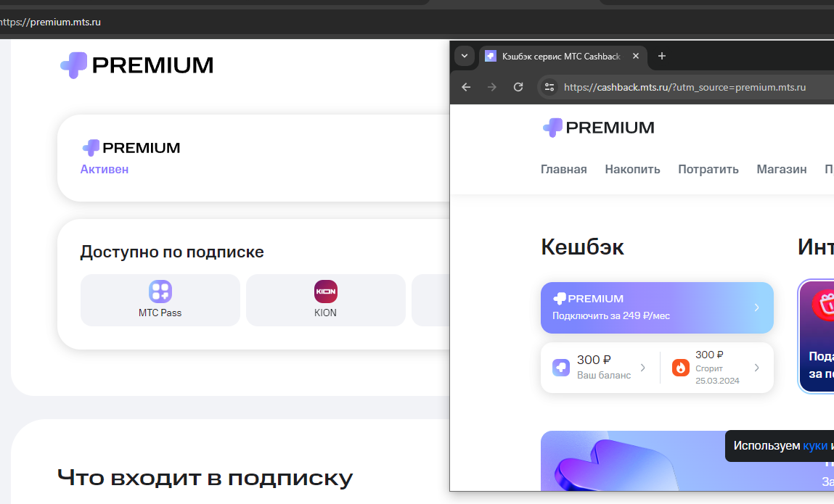
Task: Open the Магазин menu item
Action: tap(781, 169)
